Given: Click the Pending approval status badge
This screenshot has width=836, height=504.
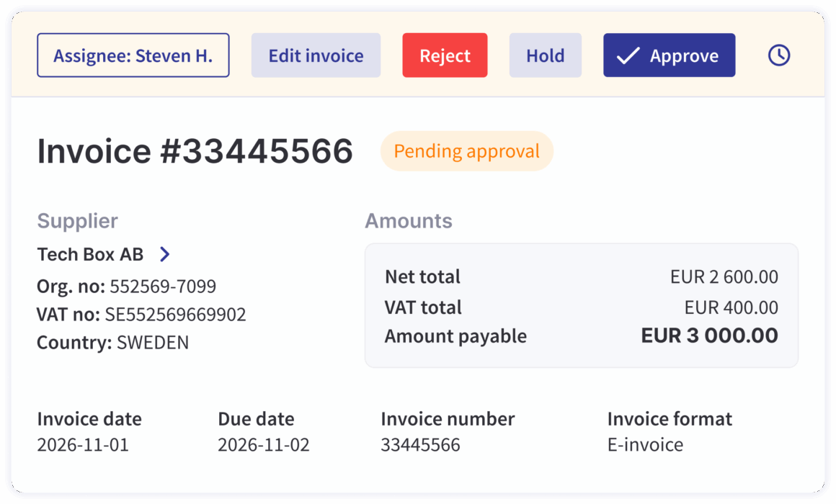Looking at the screenshot, I should (466, 151).
